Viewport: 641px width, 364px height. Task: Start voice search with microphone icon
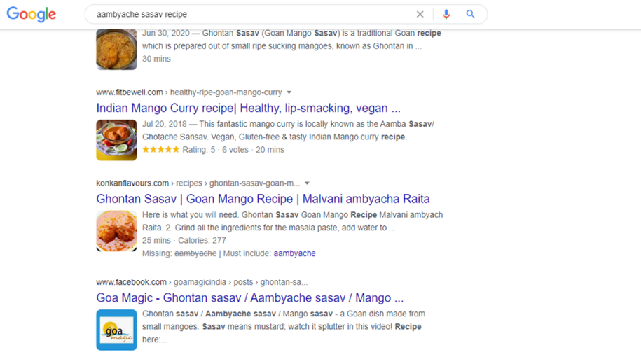[446, 14]
